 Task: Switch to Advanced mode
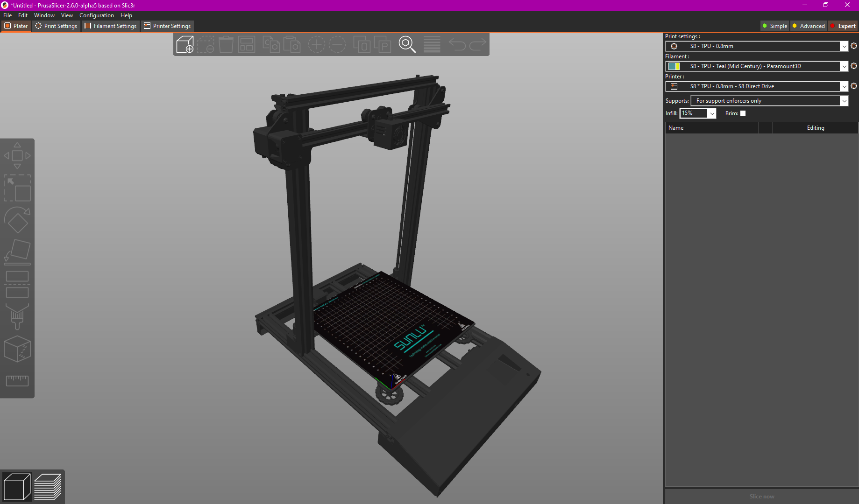click(x=808, y=26)
